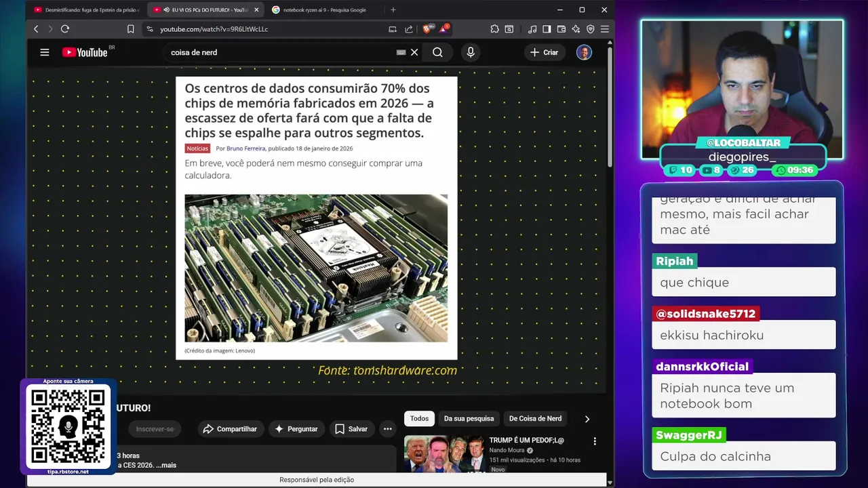The width and height of the screenshot is (868, 488).
Task: Clear the 'coisa de nerd' search text
Action: [x=414, y=52]
